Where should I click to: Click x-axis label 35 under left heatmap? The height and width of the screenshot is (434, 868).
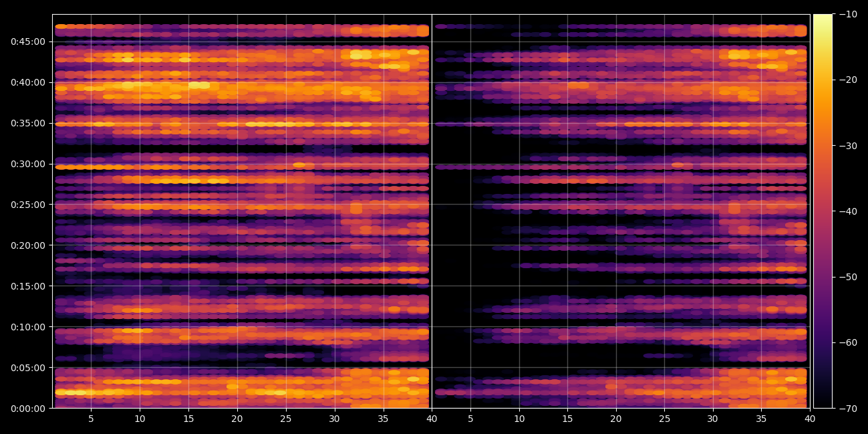(383, 419)
